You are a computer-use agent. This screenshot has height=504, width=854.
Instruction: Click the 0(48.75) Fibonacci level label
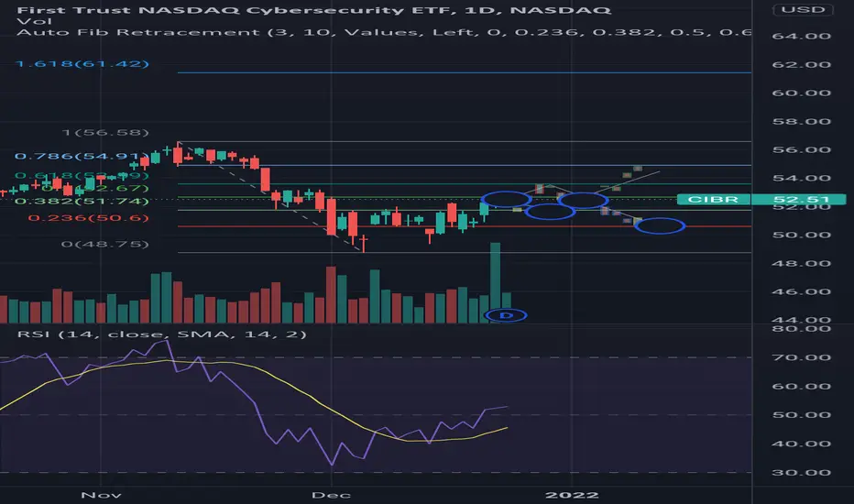pyautogui.click(x=104, y=244)
